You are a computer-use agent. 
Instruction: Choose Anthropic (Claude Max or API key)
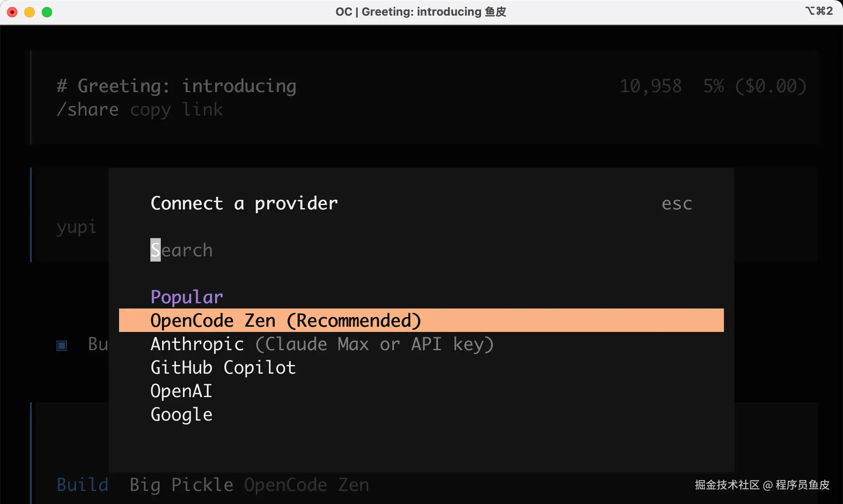pyautogui.click(x=322, y=344)
